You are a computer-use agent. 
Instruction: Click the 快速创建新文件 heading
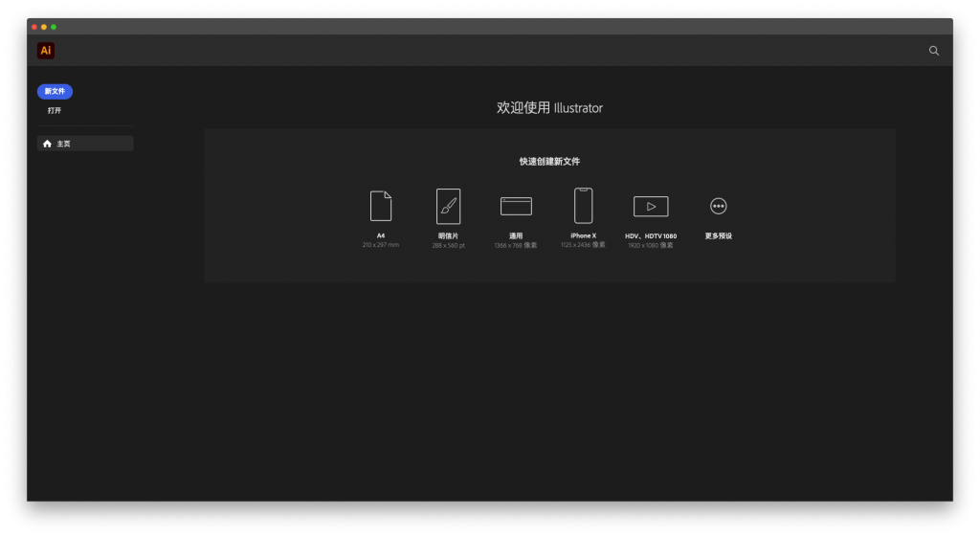549,161
